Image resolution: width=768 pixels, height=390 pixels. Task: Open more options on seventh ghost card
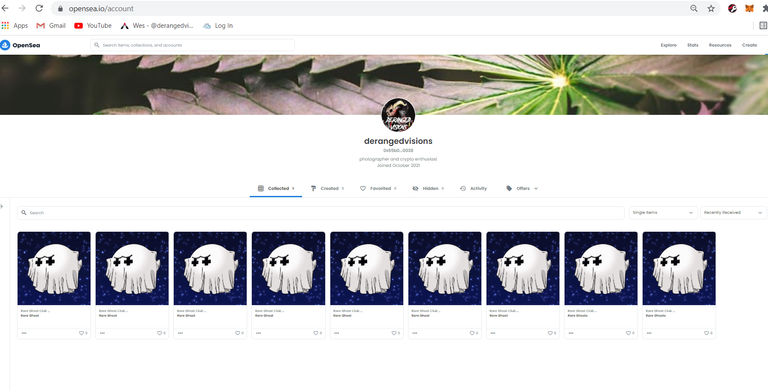coord(493,333)
